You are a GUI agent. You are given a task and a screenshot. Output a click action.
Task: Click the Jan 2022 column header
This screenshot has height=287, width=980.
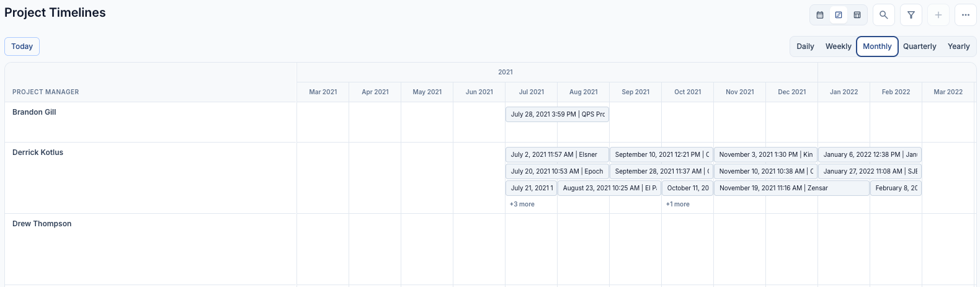click(x=844, y=92)
